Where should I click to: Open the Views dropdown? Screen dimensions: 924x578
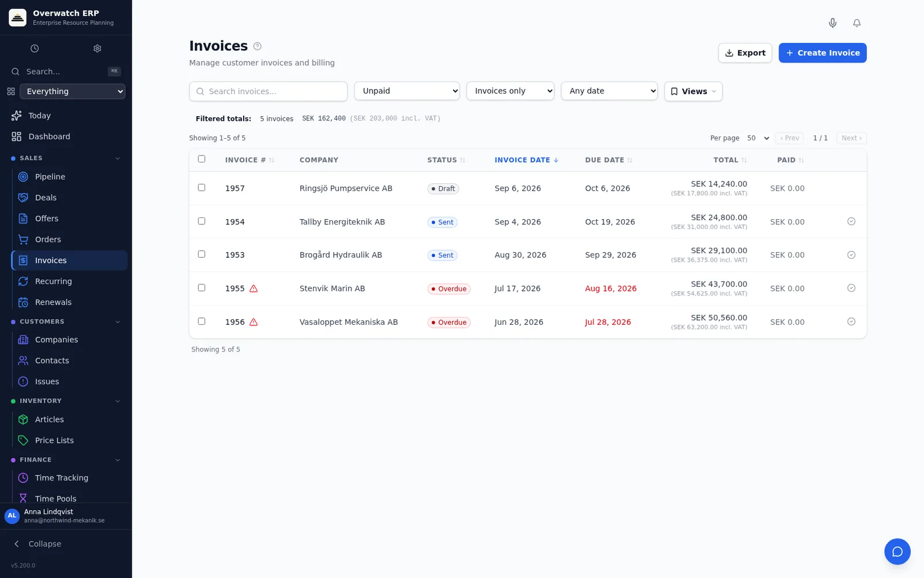693,91
